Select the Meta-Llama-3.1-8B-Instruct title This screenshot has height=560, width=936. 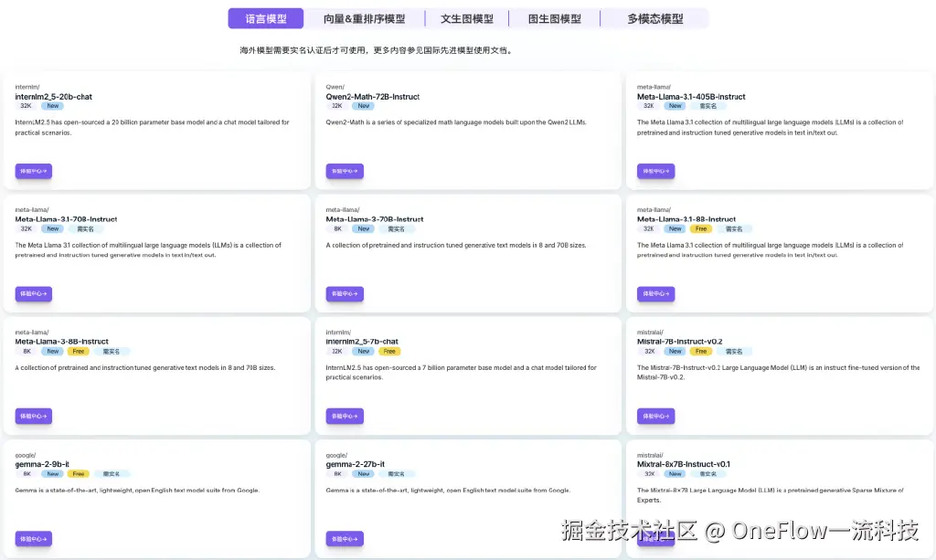click(x=686, y=219)
